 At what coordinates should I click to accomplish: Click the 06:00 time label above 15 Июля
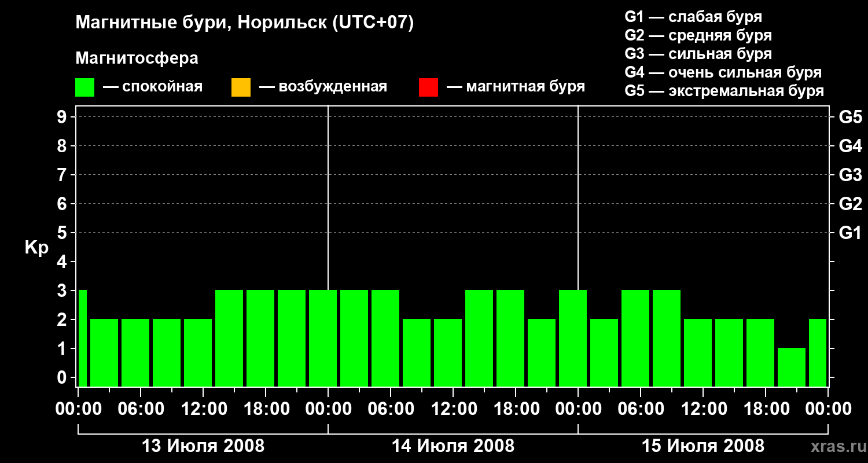click(x=641, y=409)
